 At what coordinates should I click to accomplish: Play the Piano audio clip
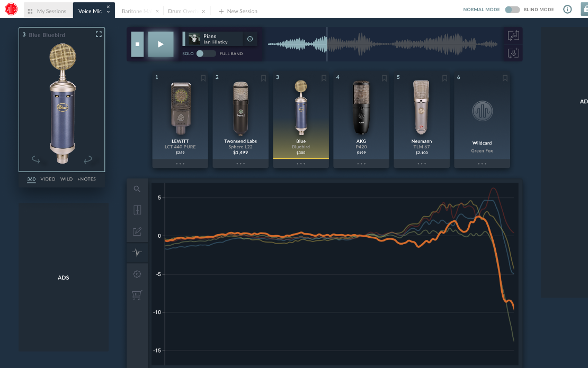pos(161,44)
